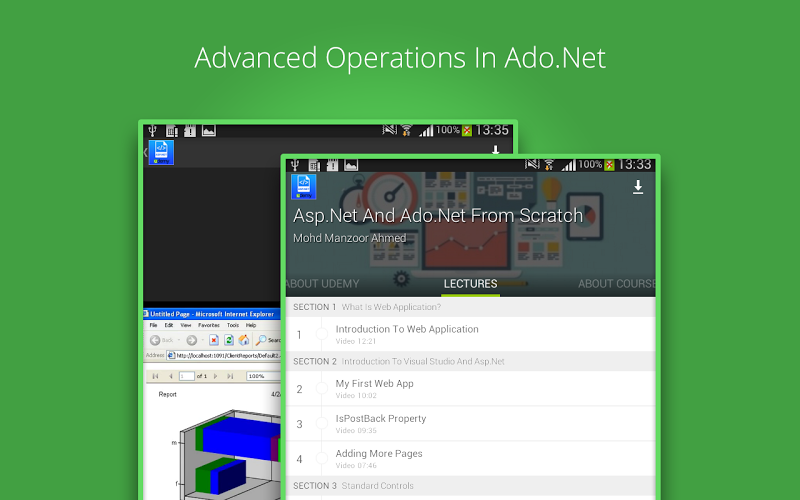Viewport: 800px width, 500px height.
Task: Go to next report page in the viewer
Action: (215, 376)
